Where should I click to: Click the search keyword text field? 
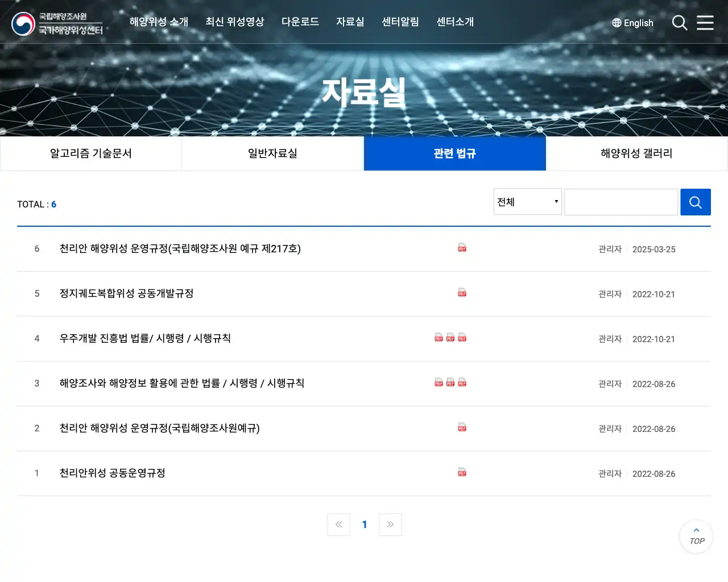pyautogui.click(x=621, y=202)
